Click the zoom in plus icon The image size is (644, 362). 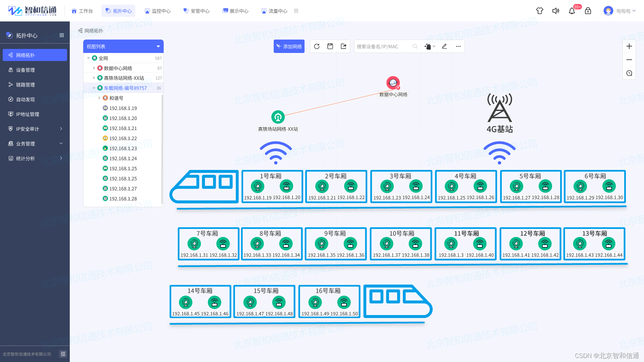629,47
